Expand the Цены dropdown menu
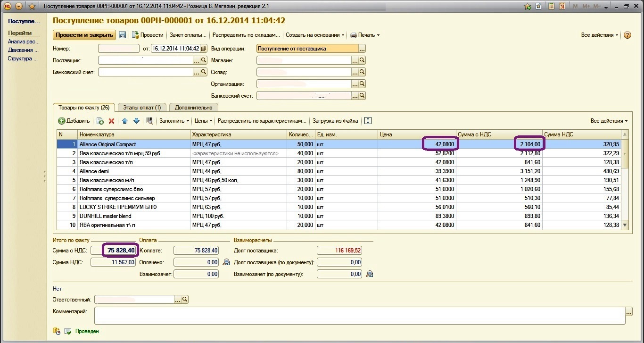 (204, 121)
